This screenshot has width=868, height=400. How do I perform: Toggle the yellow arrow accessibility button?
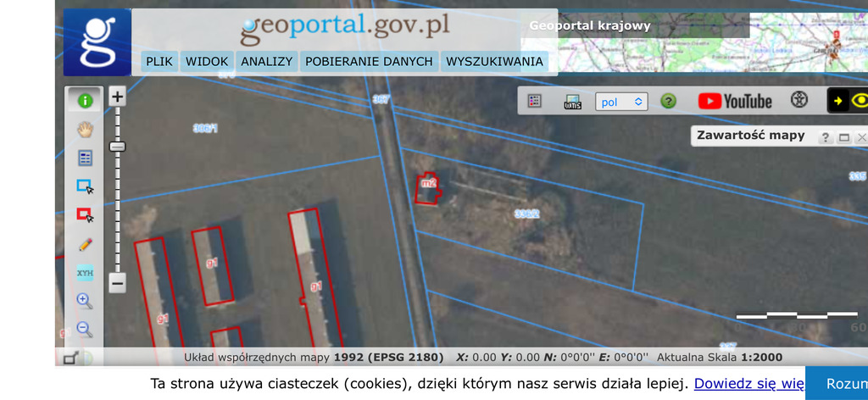838,101
